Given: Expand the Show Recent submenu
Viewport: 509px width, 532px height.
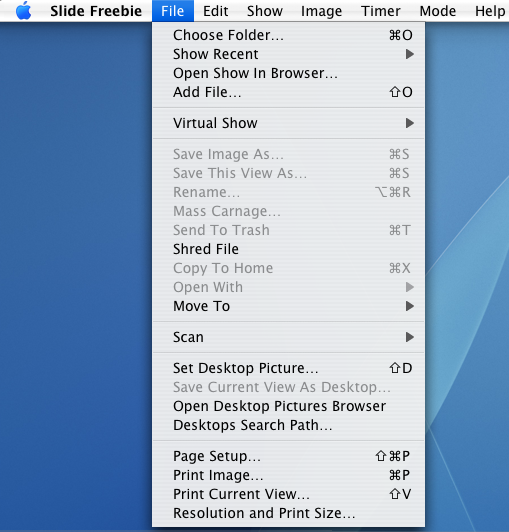Looking at the screenshot, I should point(288,54).
